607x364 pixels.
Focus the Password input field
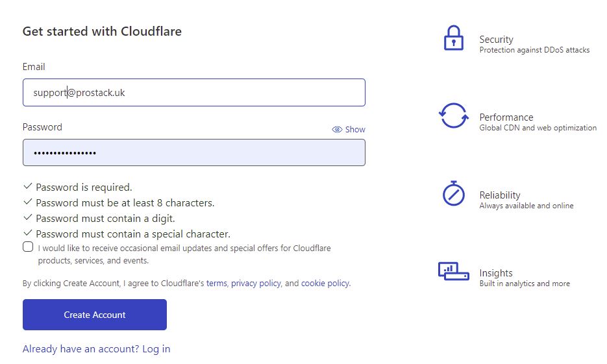tap(194, 152)
